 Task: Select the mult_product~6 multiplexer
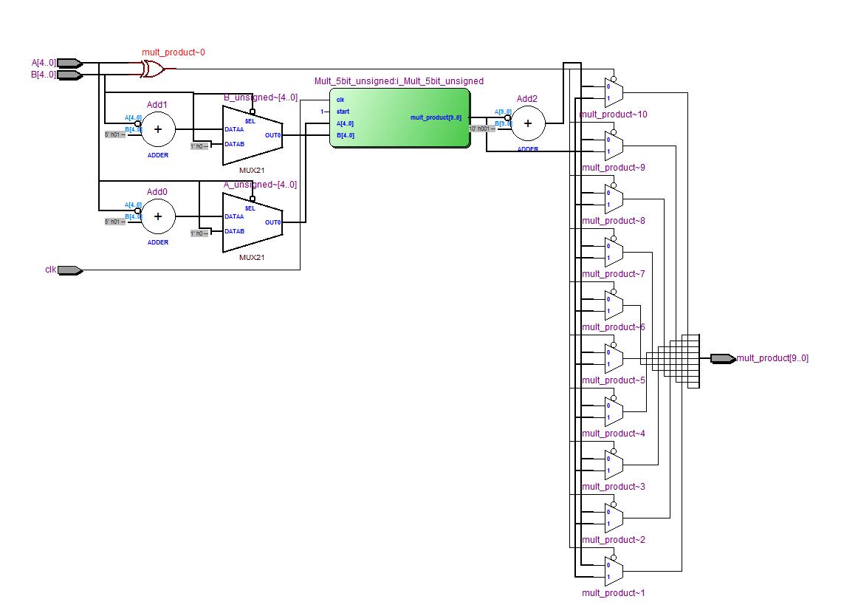(614, 304)
